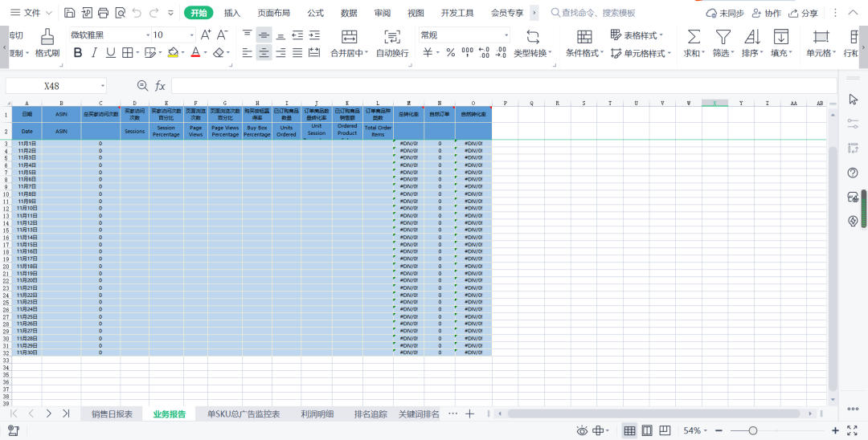Viewport: 868px width, 440px height.
Task: Click the Sort (排序) icon
Action: [x=751, y=36]
